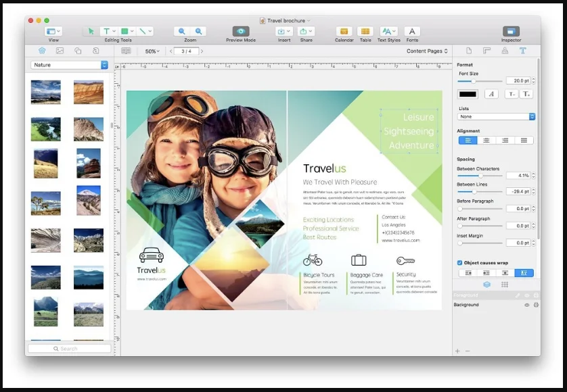Open the clipart source tab
The height and width of the screenshot is (392, 567).
(x=42, y=51)
